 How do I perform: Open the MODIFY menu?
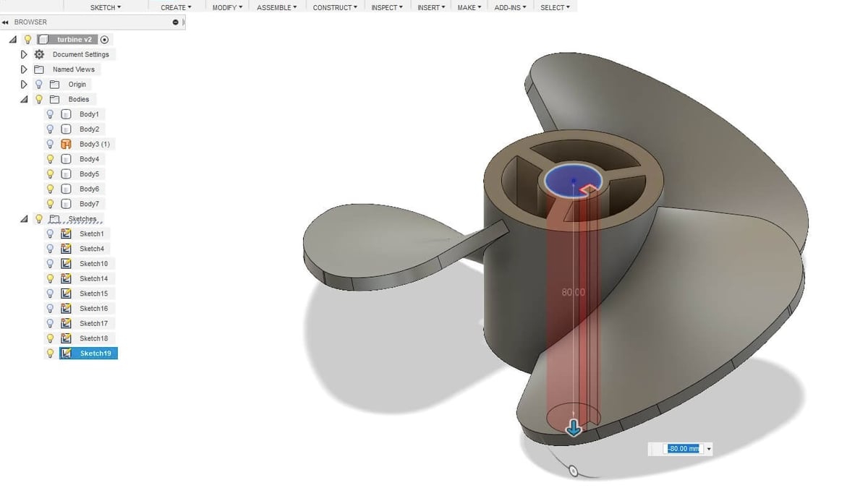(x=227, y=7)
